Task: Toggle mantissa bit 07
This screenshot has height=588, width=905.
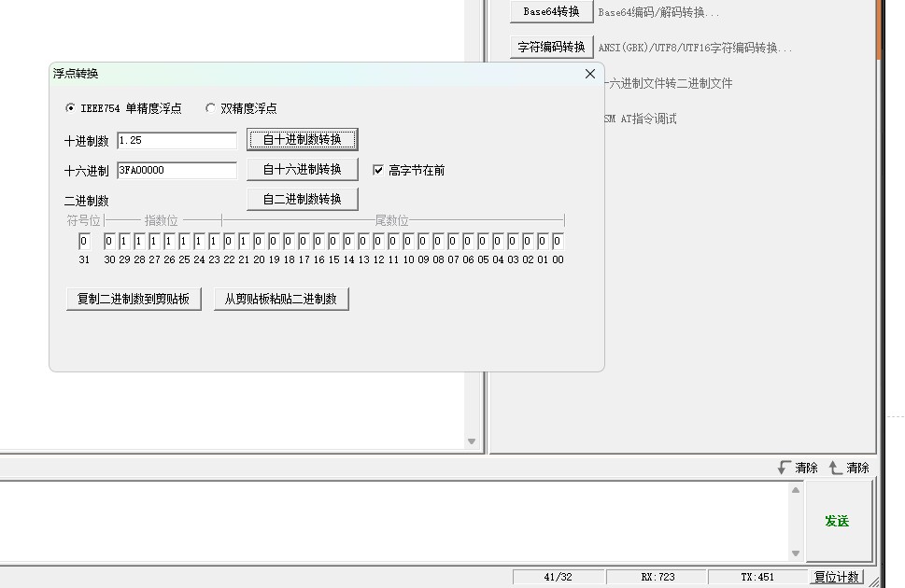Action: coord(454,241)
